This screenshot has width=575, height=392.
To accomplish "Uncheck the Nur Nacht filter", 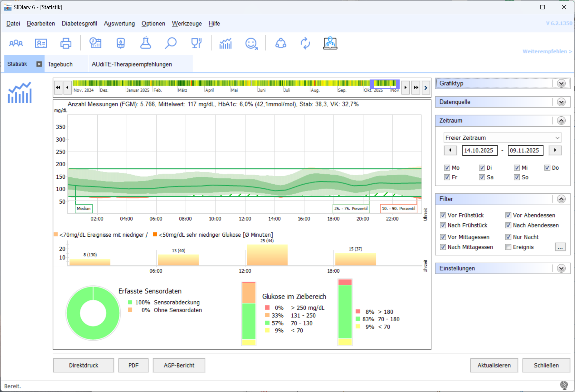I will (x=508, y=237).
